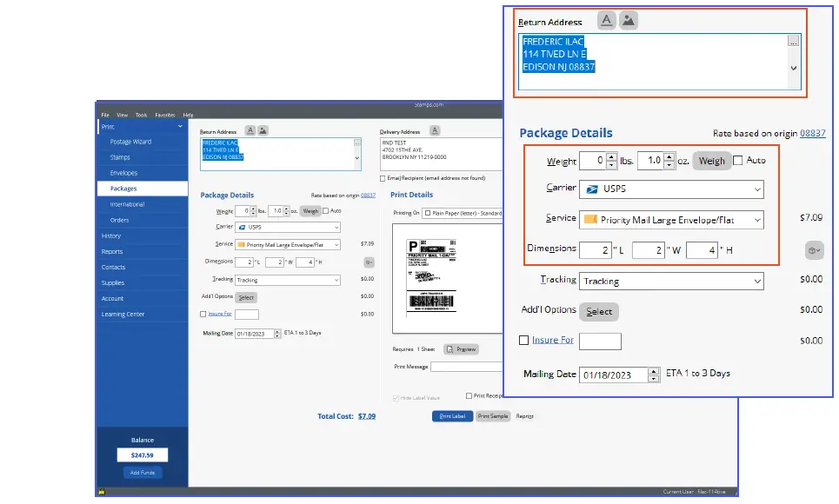Click the delivery address font icon in the main window
This screenshot has height=504, width=839.
[435, 130]
